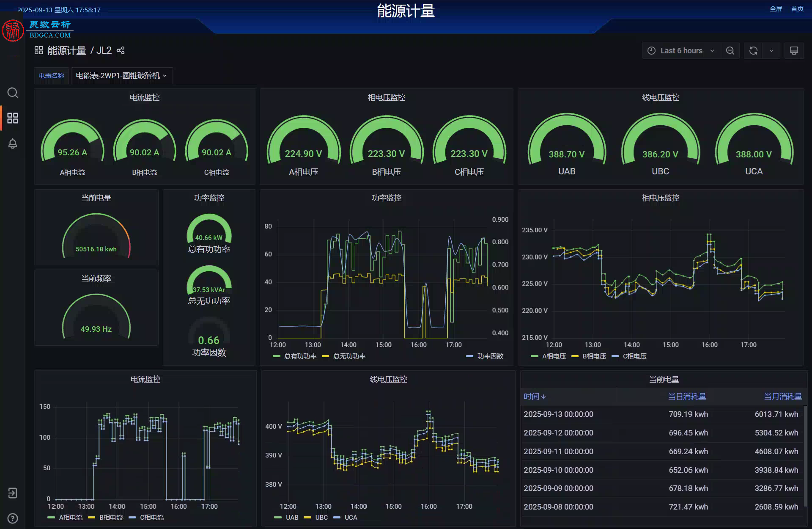The width and height of the screenshot is (812, 529).
Task: Open the Last 6 hours time picker
Action: coord(681,51)
